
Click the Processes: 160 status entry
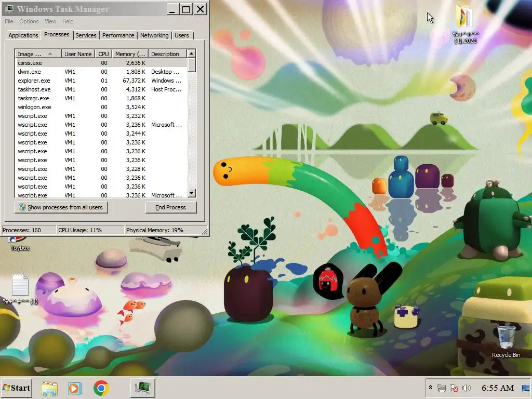[x=29, y=230]
